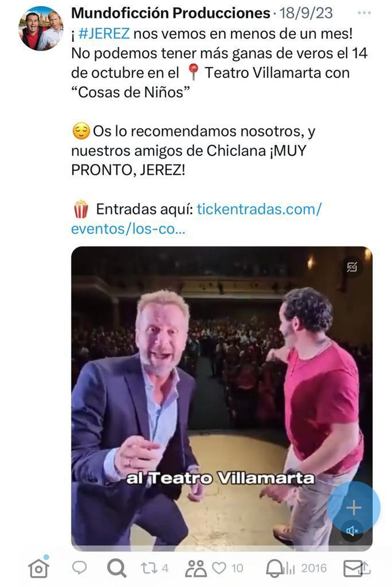Open the three-dots post options menu
This screenshot has width=392, height=587.
(364, 13)
